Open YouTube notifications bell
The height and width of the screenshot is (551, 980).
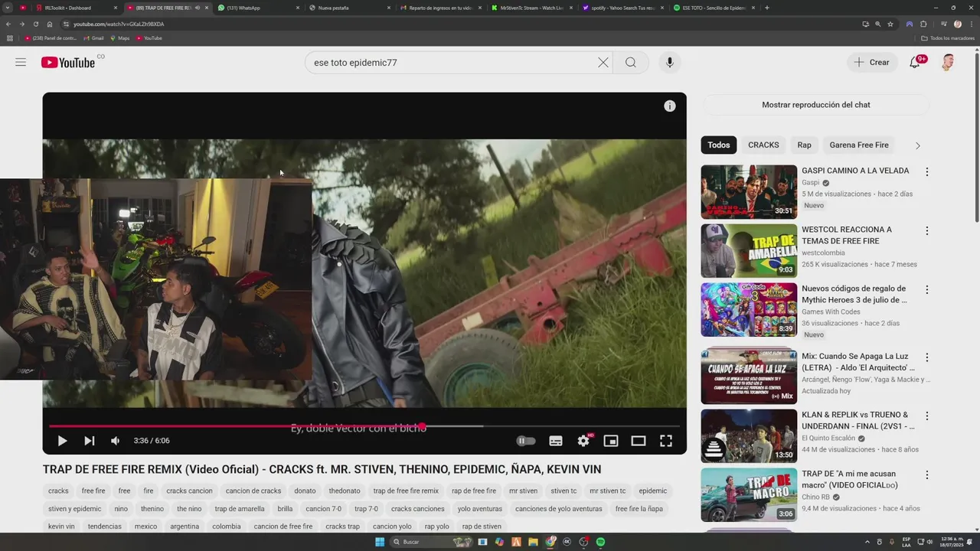915,63
